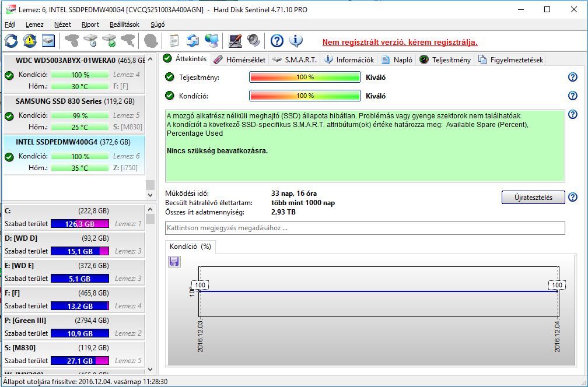Viewport: 588px width, 387px height.
Task: Click the chart date label 2016.12.03
Action: pos(200,336)
